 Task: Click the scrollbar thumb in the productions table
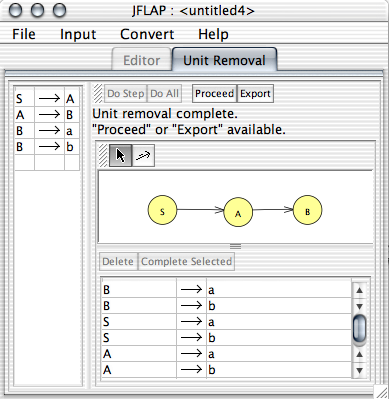pos(359,328)
